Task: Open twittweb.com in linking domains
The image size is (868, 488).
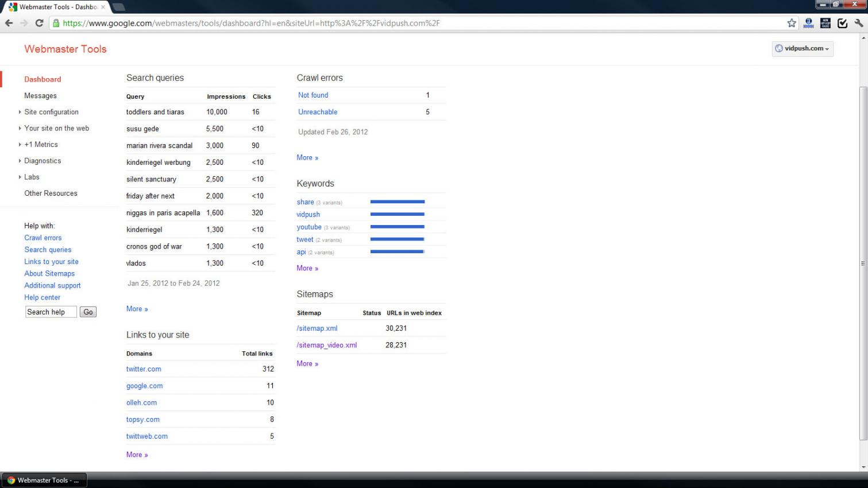Action: [x=147, y=436]
